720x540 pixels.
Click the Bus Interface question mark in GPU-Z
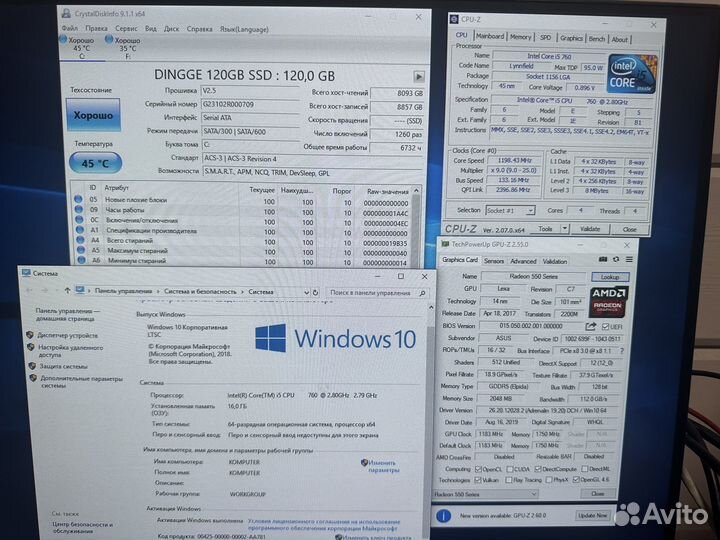(x=622, y=350)
